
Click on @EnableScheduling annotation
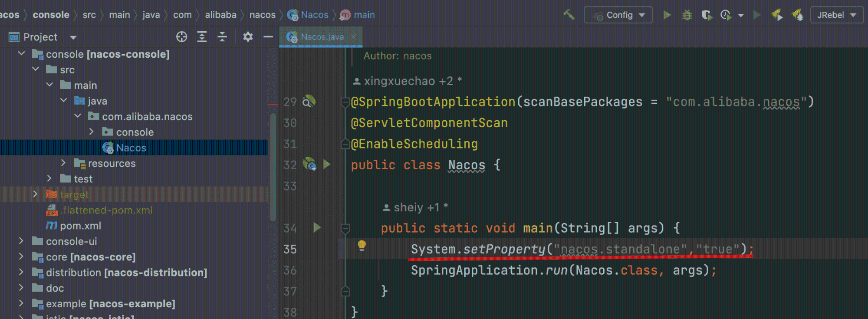tap(414, 144)
